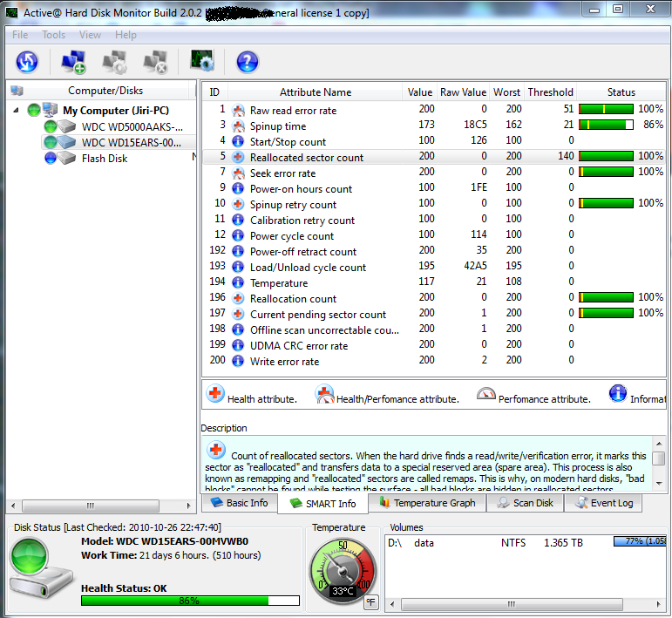
Task: Select the Calibration retry count row
Action: tap(434, 220)
